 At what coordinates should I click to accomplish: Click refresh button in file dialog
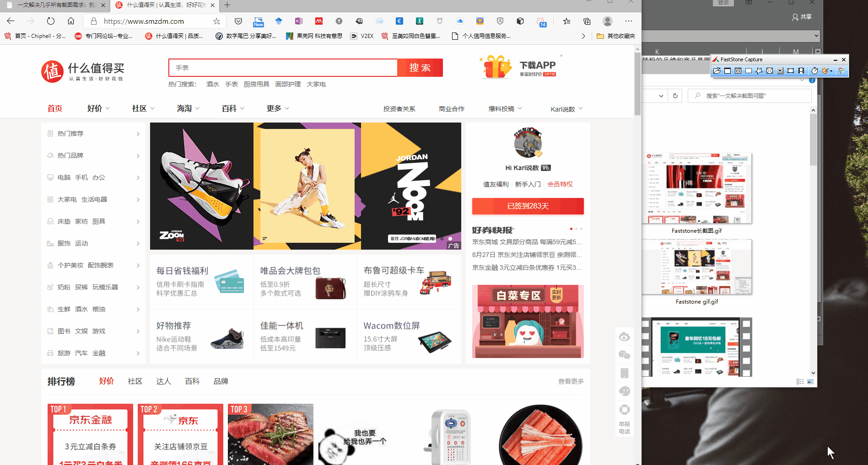coord(675,96)
